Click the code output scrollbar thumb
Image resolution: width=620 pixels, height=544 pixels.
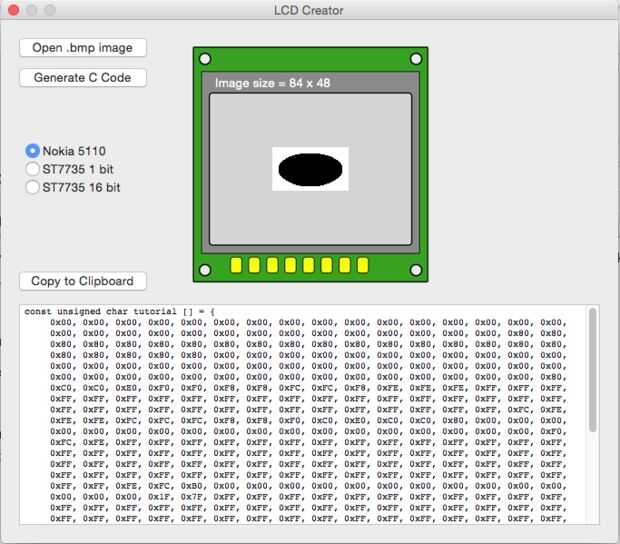592,370
